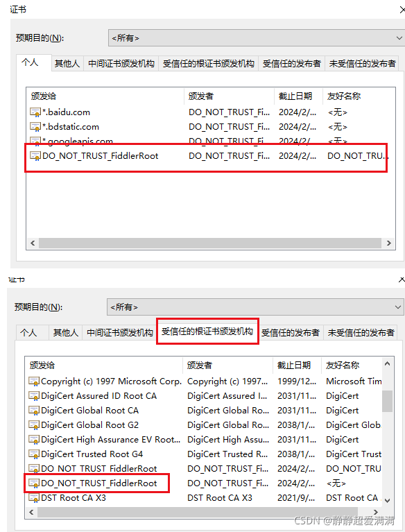Screen dimensions: 405x532
Task: Click certificate icon of *.baidu.com row
Action: [35, 112]
